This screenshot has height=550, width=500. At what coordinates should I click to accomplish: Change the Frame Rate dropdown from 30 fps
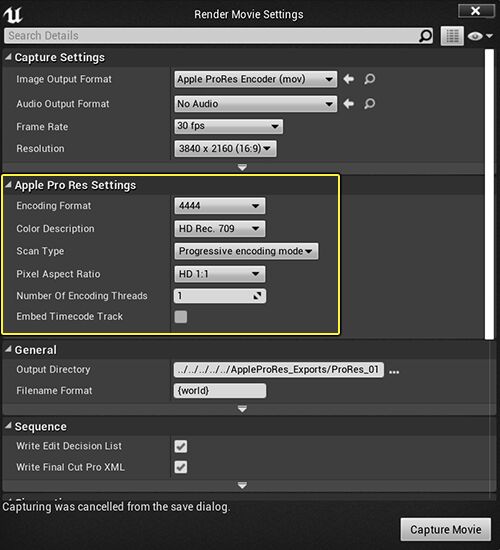[228, 126]
